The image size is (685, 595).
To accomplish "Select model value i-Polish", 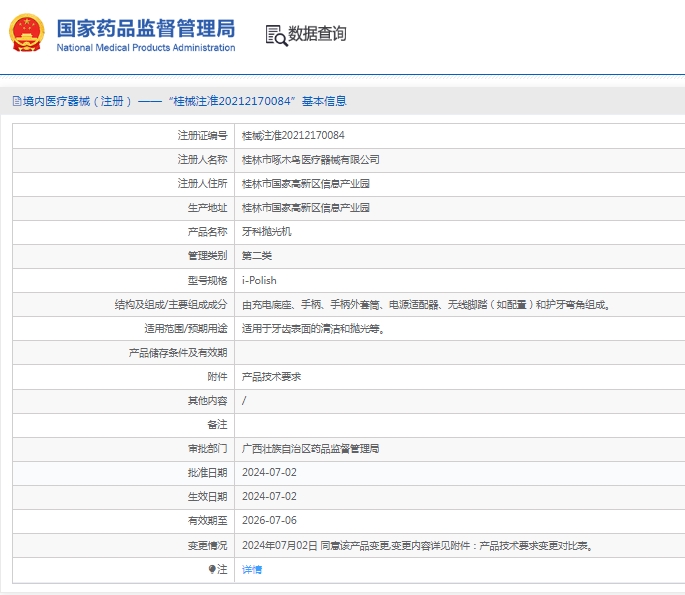I will click(259, 280).
